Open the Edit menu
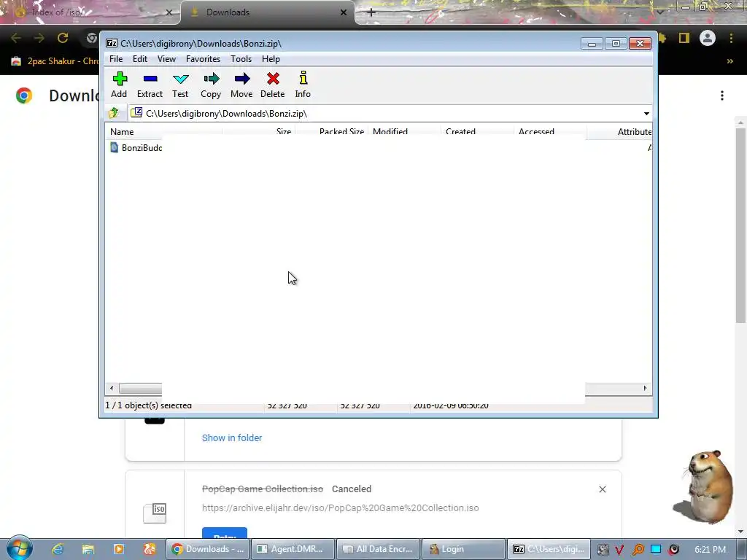The width and height of the screenshot is (747, 560). (139, 59)
